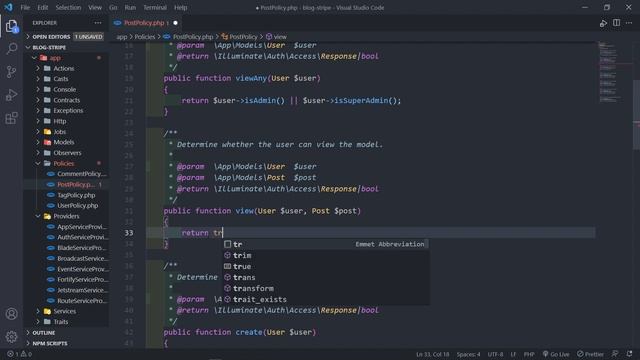Pick the 'tr' Emmet Abbreviation suggestion
640x360 pixels.
click(x=325, y=244)
